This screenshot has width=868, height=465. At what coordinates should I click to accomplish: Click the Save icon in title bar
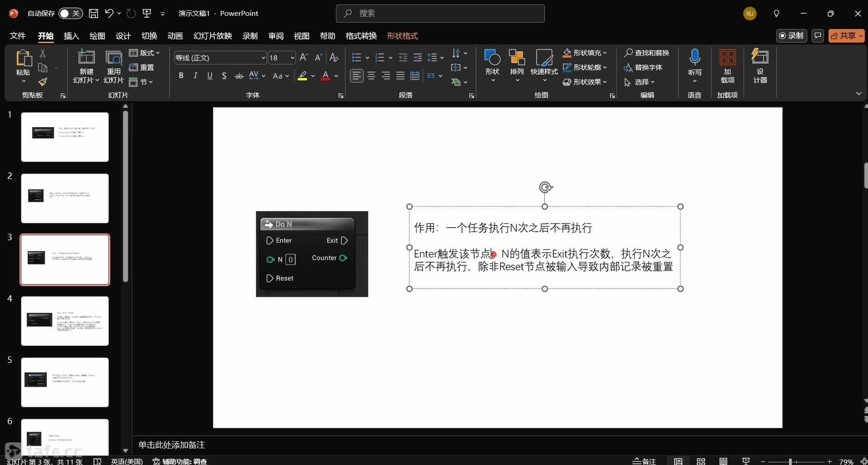[93, 13]
